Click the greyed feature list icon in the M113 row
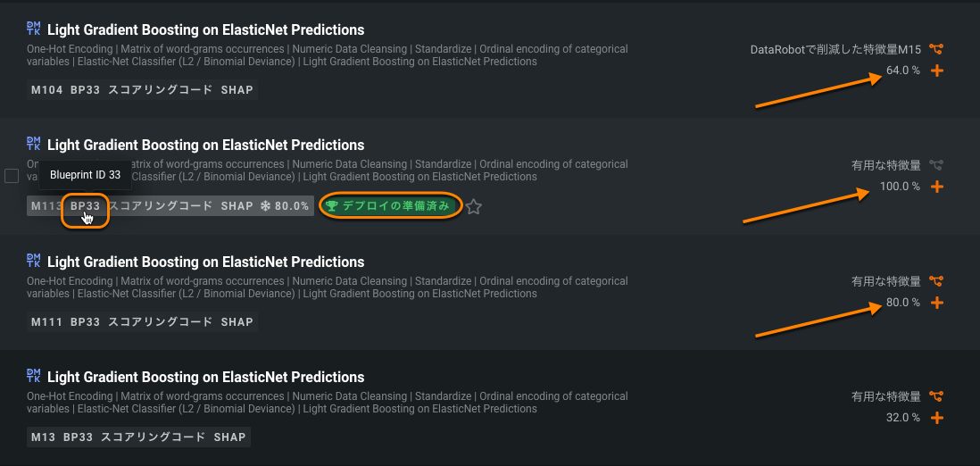Screen dimensions: 980x466 (936, 165)
